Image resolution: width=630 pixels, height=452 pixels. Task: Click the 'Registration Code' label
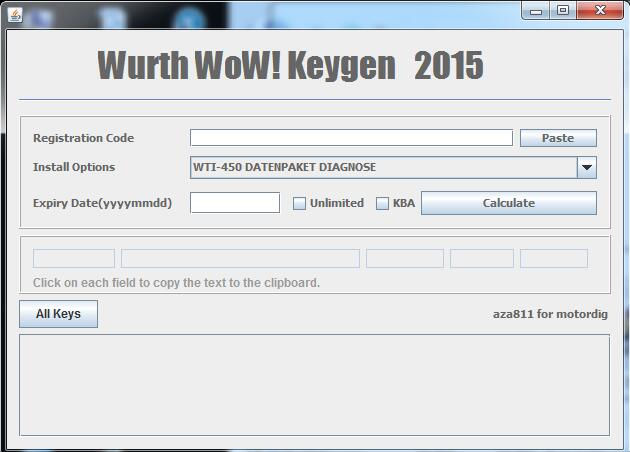84,138
